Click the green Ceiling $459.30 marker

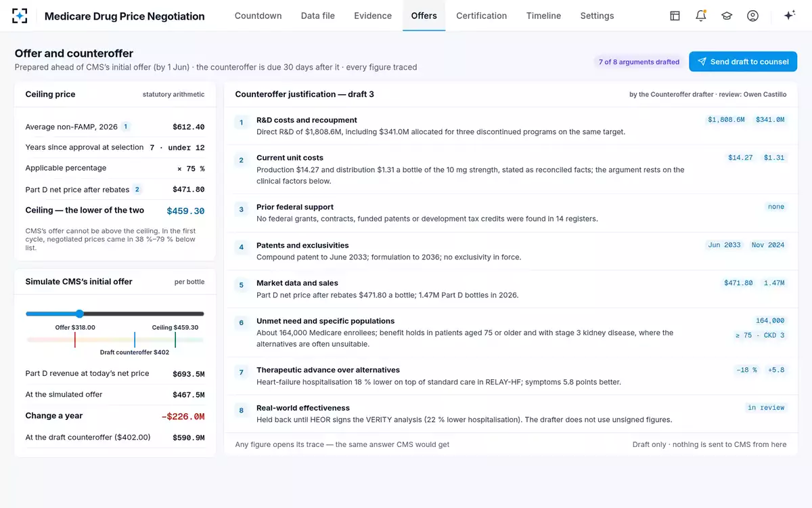click(175, 339)
